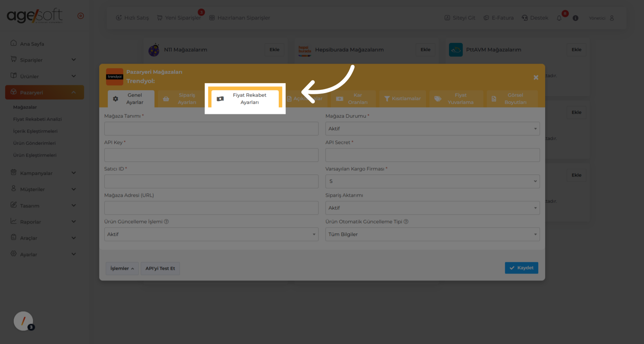Open the Sipariş Aktarımı dropdown

click(x=432, y=208)
